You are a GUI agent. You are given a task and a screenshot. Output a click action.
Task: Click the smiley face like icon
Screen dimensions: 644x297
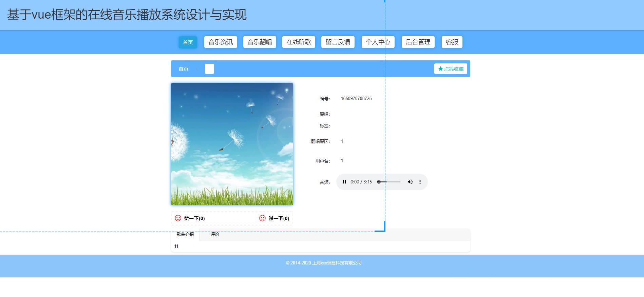pos(178,218)
